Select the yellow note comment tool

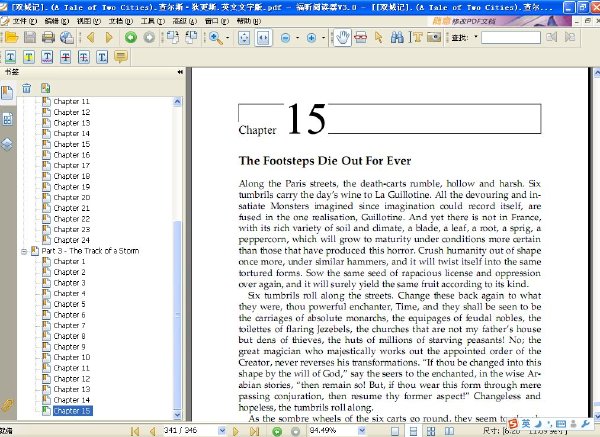[121, 57]
